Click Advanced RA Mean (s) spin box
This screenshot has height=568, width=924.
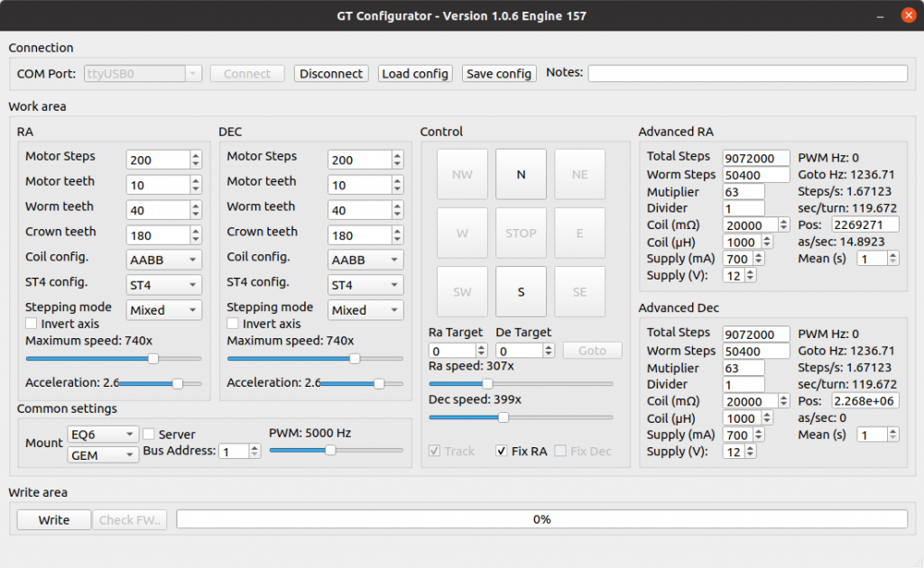878,259
